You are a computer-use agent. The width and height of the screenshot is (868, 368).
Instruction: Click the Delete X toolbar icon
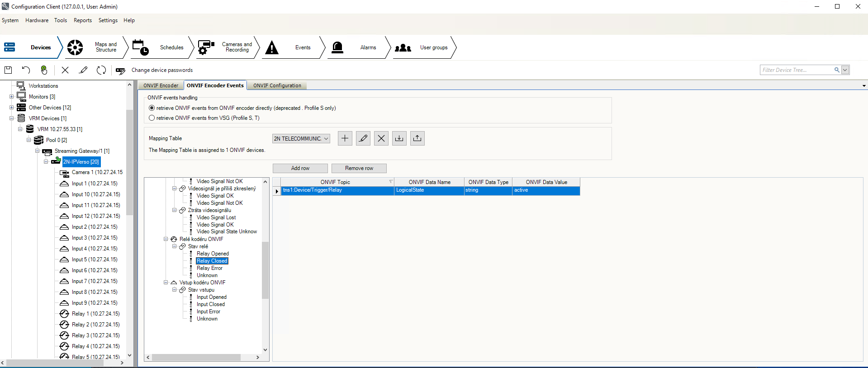click(x=65, y=70)
